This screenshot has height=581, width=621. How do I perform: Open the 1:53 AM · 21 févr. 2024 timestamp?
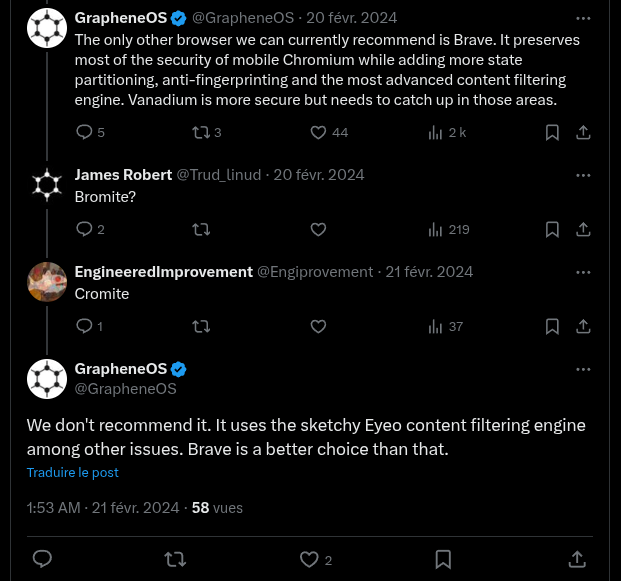(103, 508)
